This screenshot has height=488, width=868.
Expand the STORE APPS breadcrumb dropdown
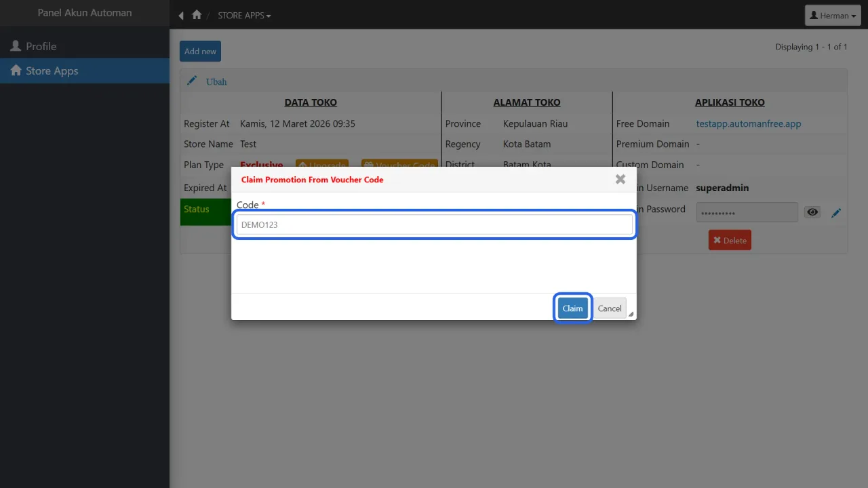pos(244,15)
